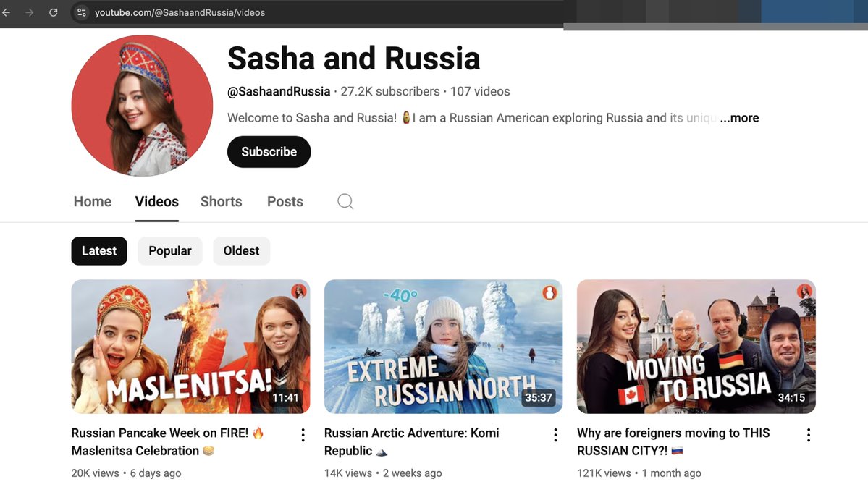The height and width of the screenshot is (487, 868).
Task: Open options menu for Komi Republic video
Action: click(555, 435)
